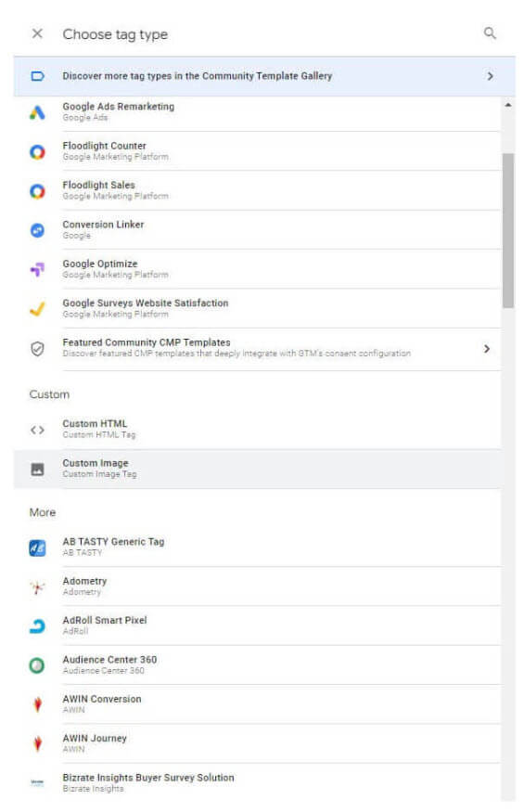The image size is (524, 812).
Task: Click the Google Ads Remarketing icon
Action: [x=37, y=112]
